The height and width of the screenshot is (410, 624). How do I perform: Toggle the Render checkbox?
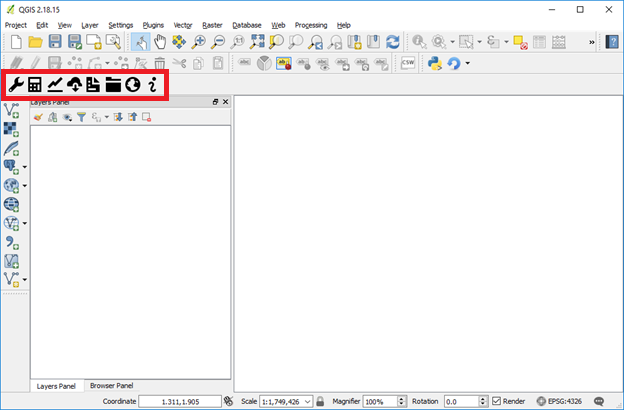click(x=497, y=401)
